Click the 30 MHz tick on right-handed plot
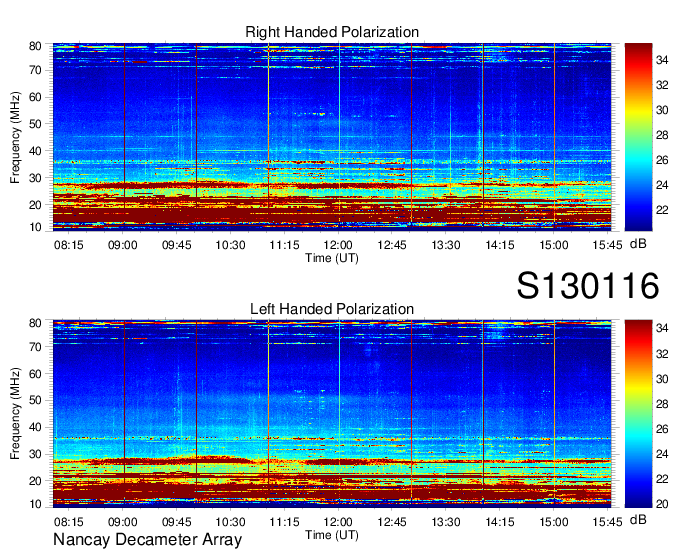This screenshot has width=680, height=552. tap(35, 178)
